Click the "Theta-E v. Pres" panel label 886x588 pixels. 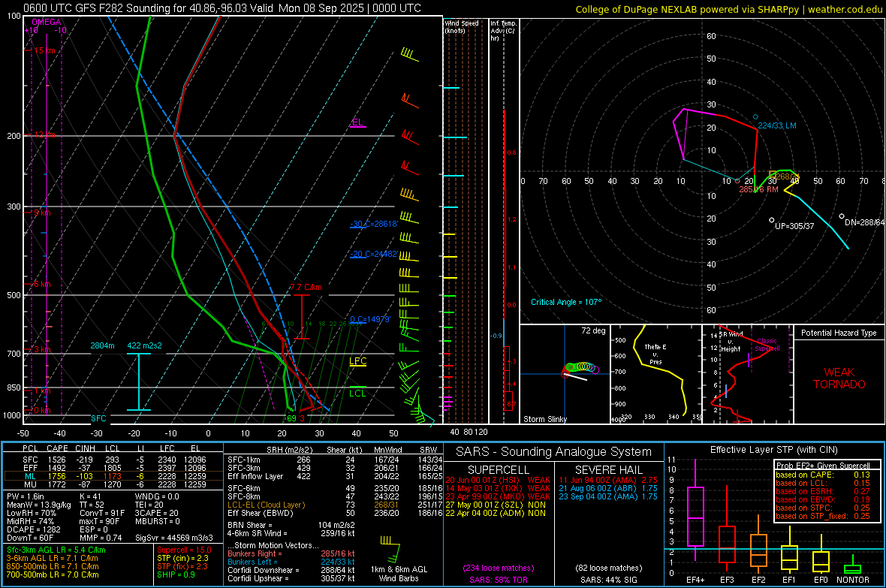655,354
